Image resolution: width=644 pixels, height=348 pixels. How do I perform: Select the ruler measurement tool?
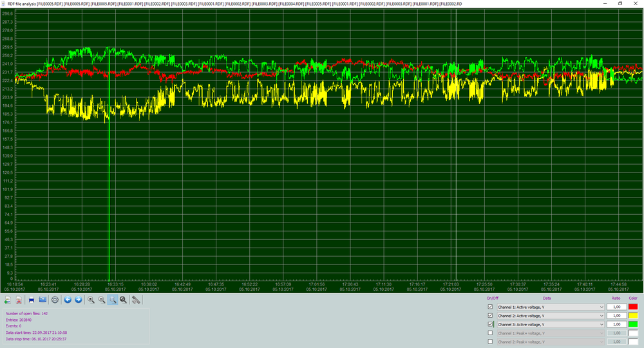point(136,300)
